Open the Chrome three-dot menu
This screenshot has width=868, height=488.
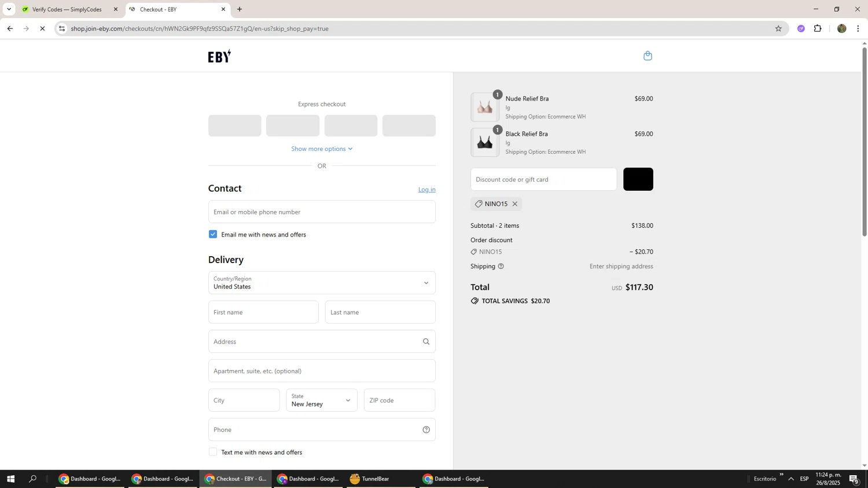click(x=858, y=28)
